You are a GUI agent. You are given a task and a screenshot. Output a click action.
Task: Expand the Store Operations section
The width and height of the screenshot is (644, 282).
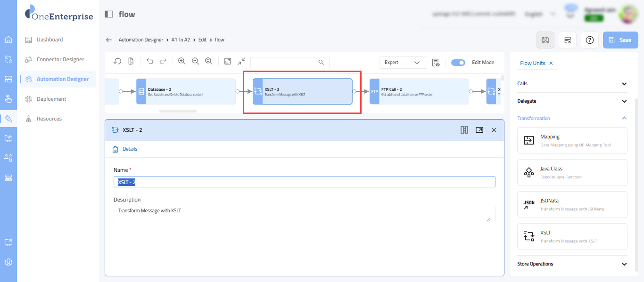(624, 264)
